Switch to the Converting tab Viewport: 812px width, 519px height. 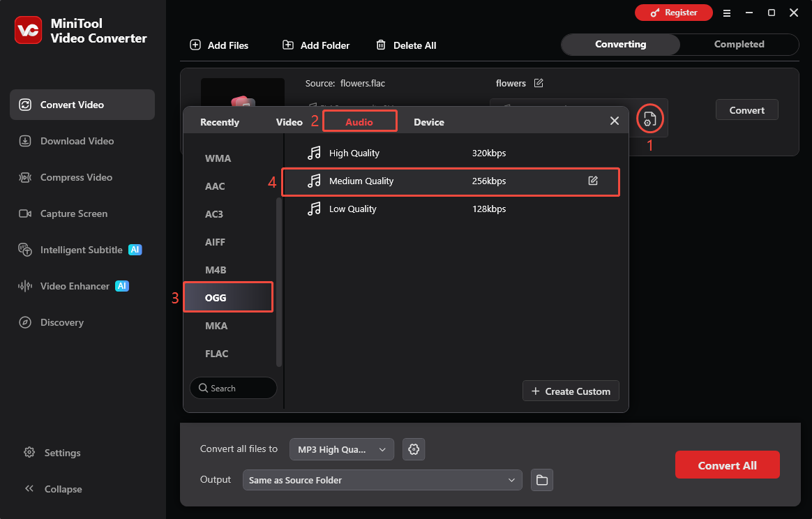tap(620, 45)
